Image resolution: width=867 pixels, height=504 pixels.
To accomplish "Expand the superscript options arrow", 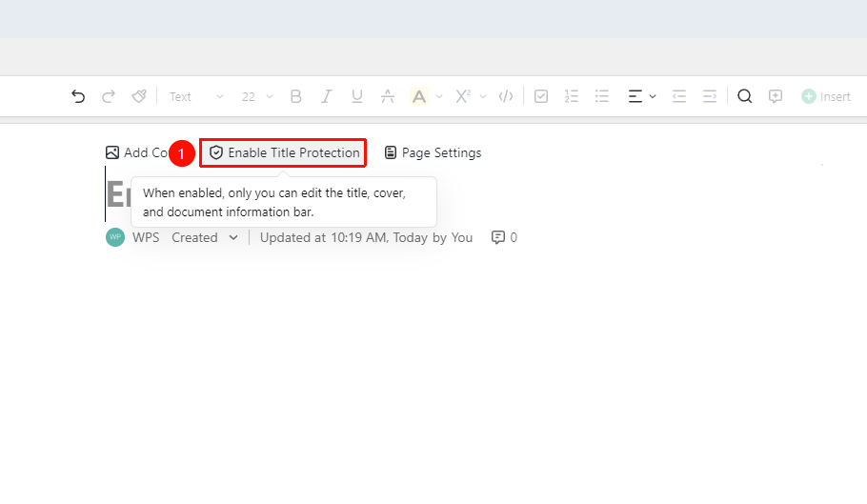I will 483,97.
